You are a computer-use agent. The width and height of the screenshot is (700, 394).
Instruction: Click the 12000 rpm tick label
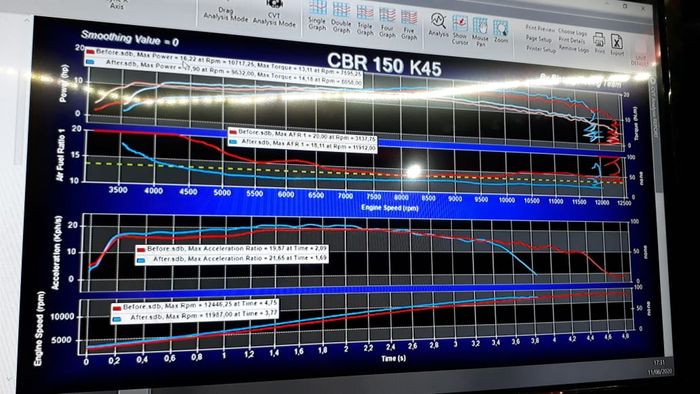601,202
